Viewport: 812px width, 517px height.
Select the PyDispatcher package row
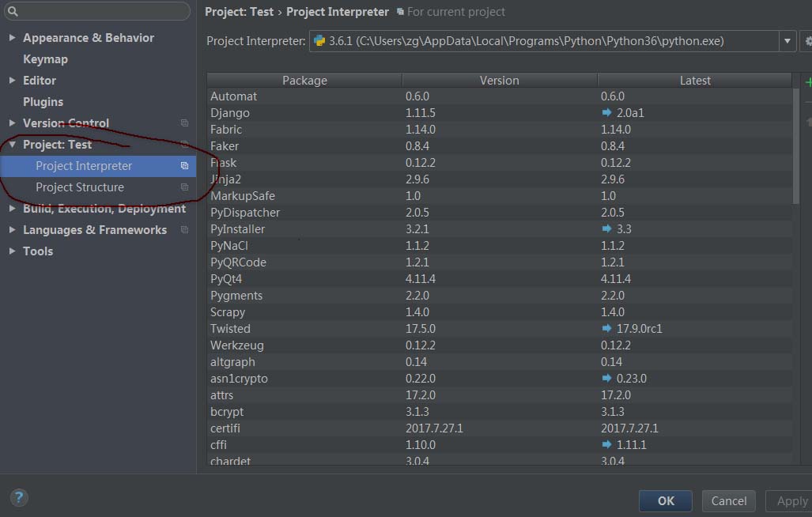(x=499, y=212)
